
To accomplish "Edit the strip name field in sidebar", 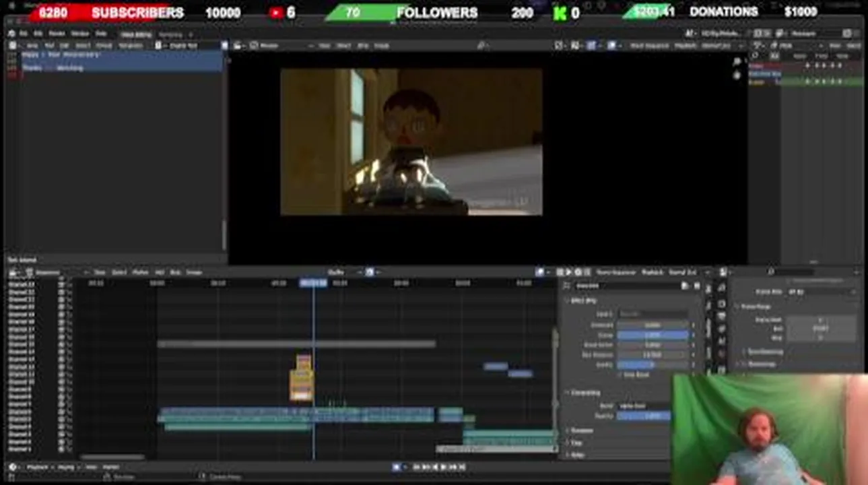I will click(x=626, y=286).
